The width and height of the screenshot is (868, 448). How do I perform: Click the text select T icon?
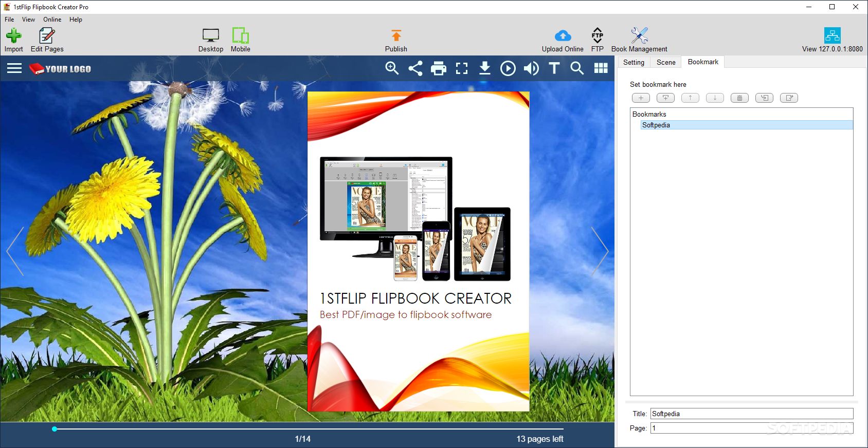pos(554,68)
